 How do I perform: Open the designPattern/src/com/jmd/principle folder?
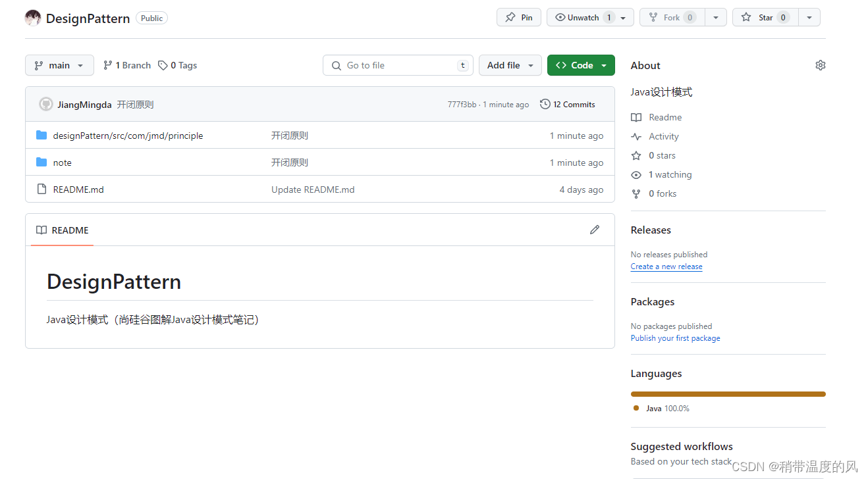pos(128,136)
